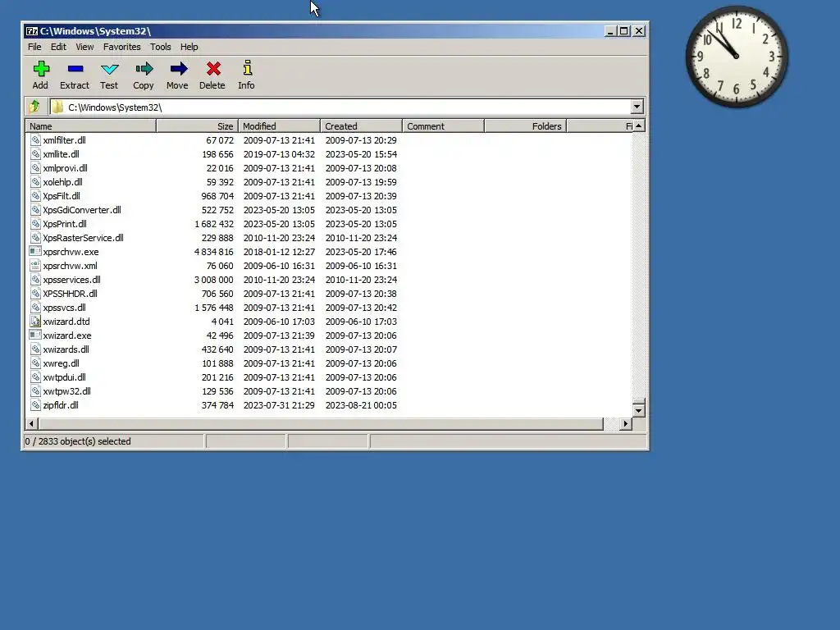Select the xwizard.exe file icon
Image resolution: width=840 pixels, height=630 pixels.
(x=35, y=335)
